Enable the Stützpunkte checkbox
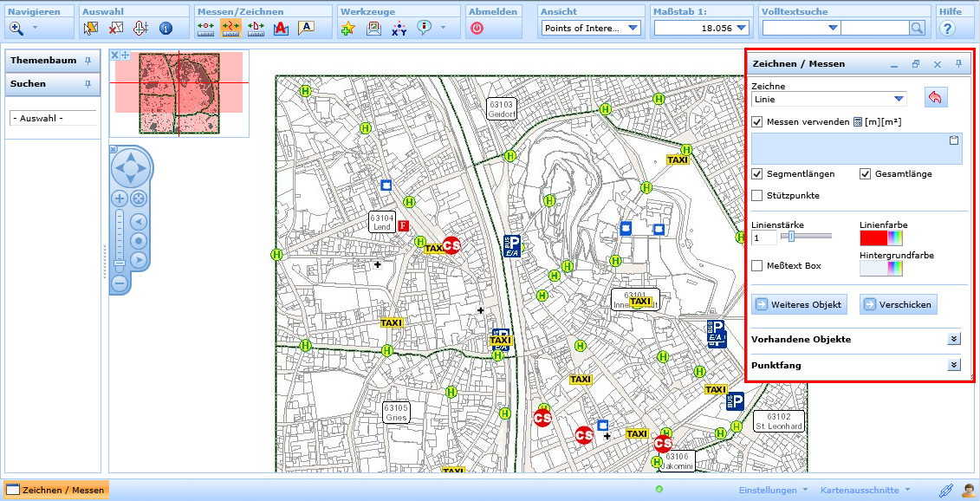The height and width of the screenshot is (501, 980). point(757,195)
